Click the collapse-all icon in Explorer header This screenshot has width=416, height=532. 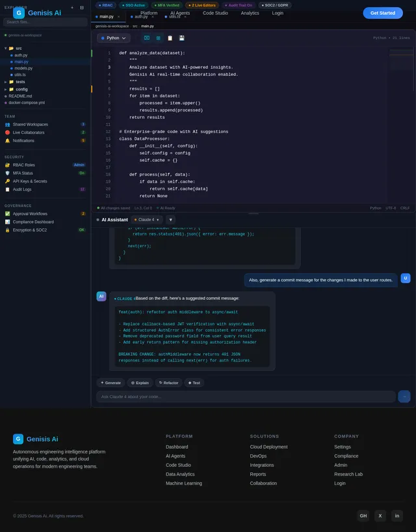(82, 7)
